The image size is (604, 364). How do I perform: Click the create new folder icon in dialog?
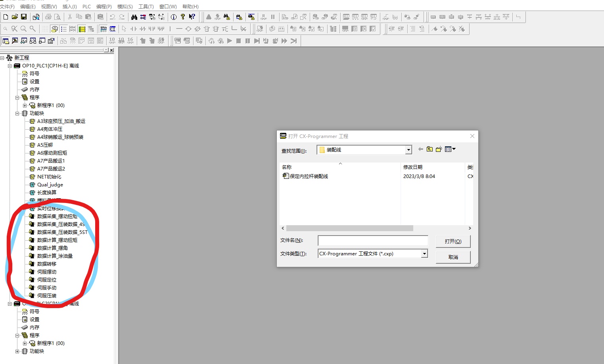(x=439, y=149)
